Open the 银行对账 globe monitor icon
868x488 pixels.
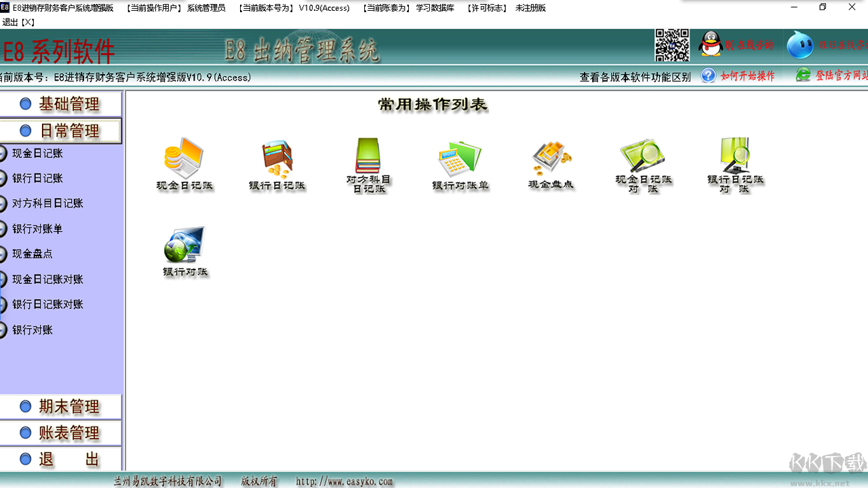point(185,251)
